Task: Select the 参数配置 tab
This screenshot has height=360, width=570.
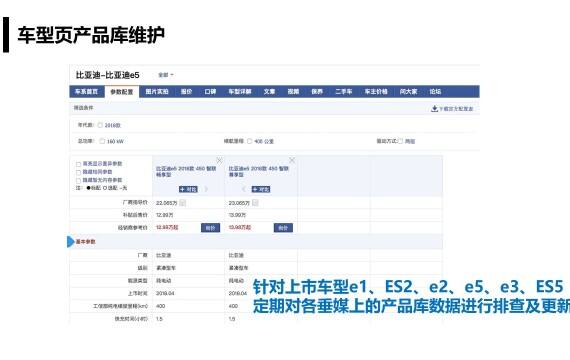Action: 122,92
